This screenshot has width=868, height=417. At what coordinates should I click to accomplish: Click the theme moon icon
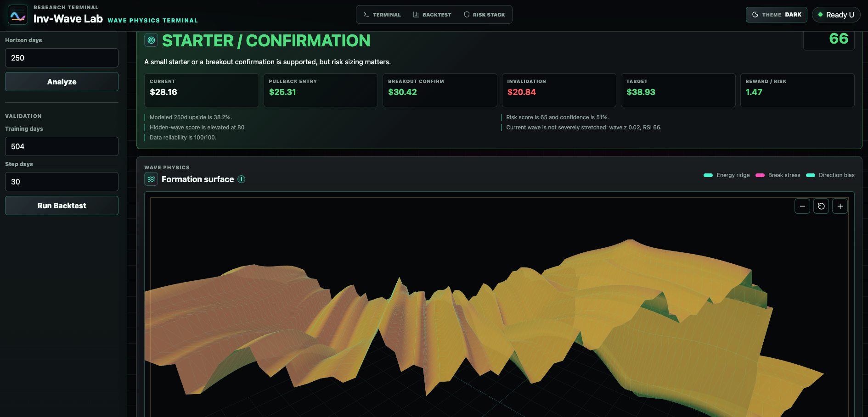coord(755,15)
